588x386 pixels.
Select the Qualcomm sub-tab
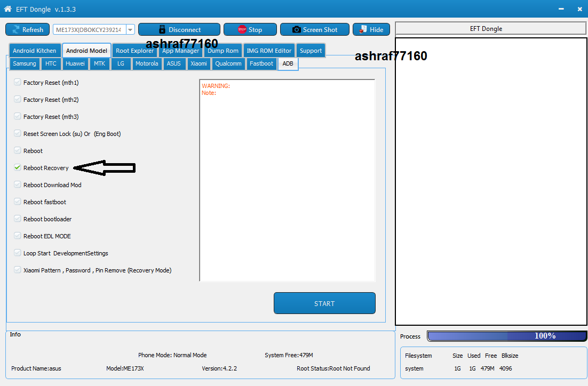pyautogui.click(x=228, y=63)
